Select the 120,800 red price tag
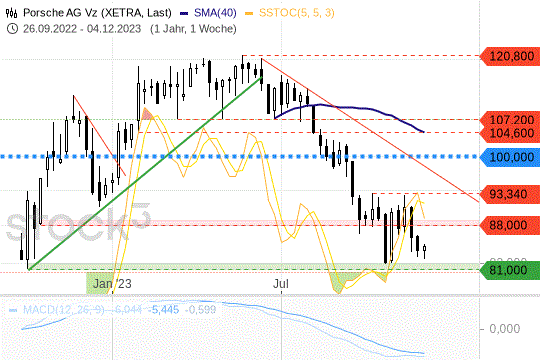540x360 pixels. pyautogui.click(x=510, y=56)
